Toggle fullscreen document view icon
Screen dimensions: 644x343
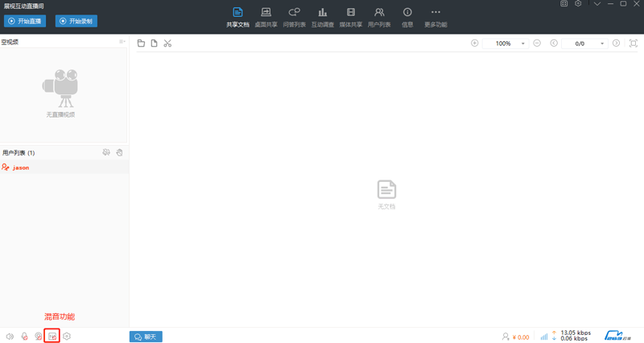[x=634, y=43]
